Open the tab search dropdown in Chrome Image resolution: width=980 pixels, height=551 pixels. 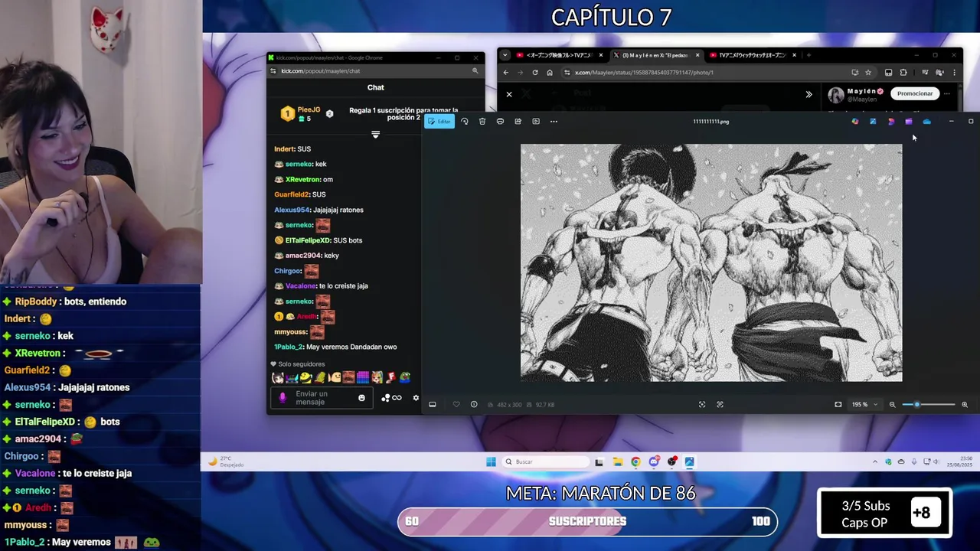[x=505, y=55]
